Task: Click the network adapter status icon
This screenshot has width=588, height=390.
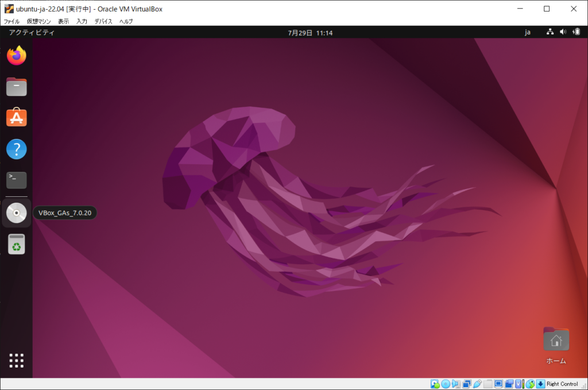Action: [x=467, y=384]
